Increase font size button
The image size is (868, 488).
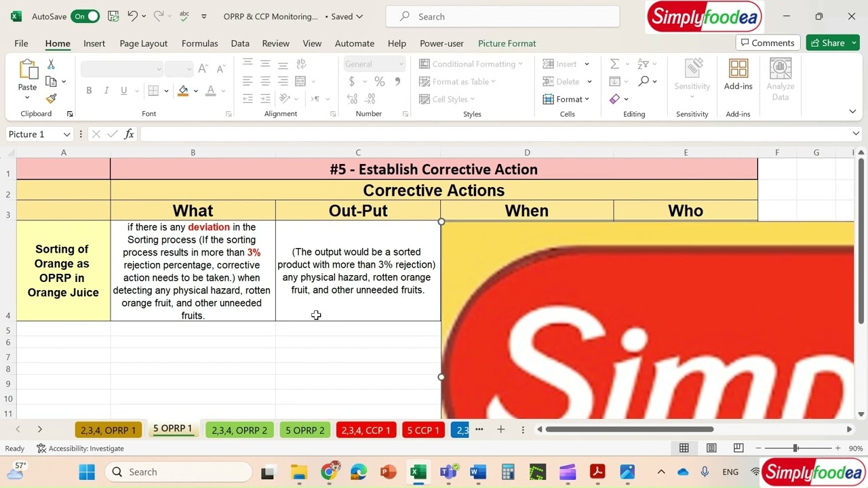point(203,68)
